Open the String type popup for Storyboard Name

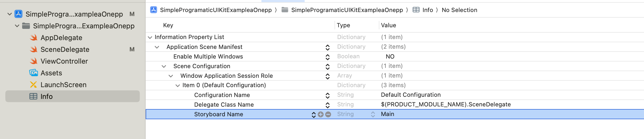[x=373, y=114]
